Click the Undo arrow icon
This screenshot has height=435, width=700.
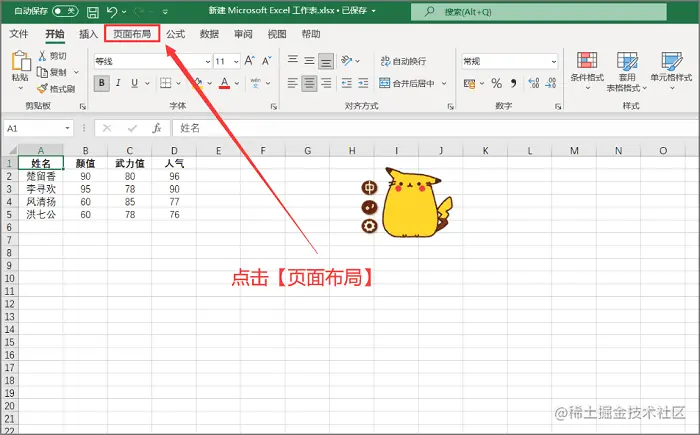pyautogui.click(x=112, y=12)
